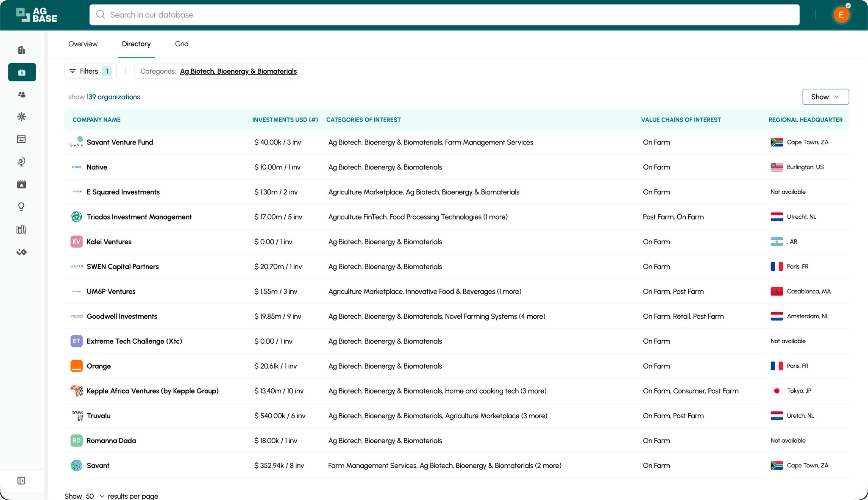The image size is (868, 500).
Task: Switch to the Overview tab
Action: click(x=83, y=44)
